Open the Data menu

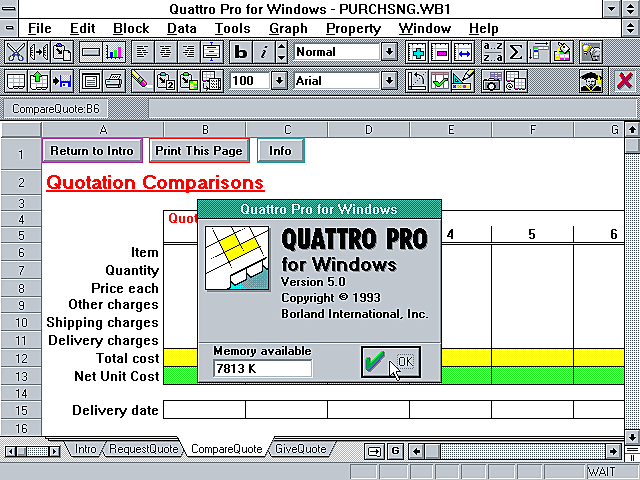coord(182,29)
